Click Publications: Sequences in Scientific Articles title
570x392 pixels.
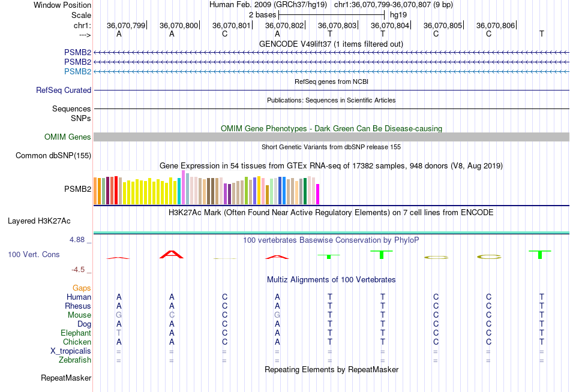click(x=331, y=100)
